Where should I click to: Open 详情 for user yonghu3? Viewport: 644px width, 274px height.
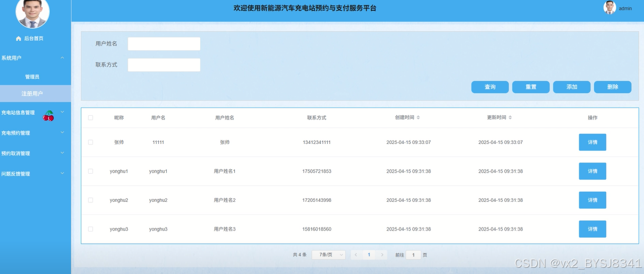click(x=592, y=229)
